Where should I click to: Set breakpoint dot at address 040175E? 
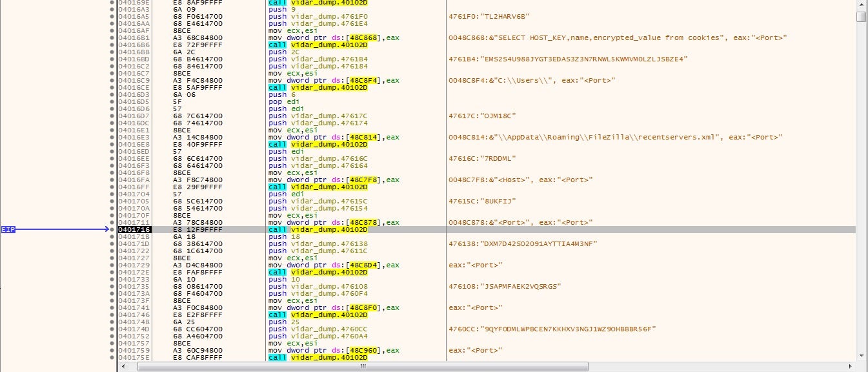(x=112, y=357)
